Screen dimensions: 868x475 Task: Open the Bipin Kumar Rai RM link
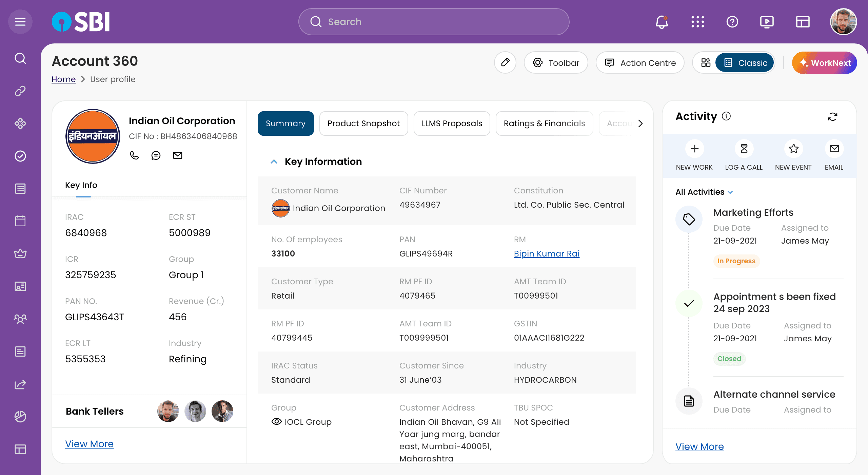coord(547,254)
